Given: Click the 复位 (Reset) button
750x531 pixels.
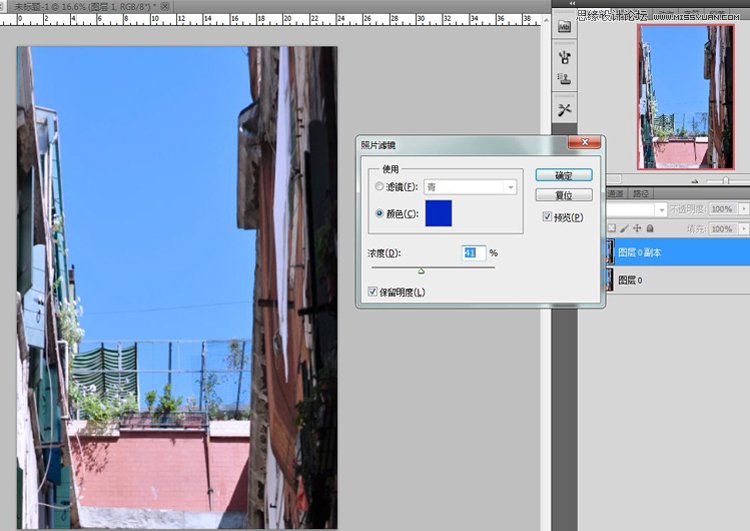Looking at the screenshot, I should coord(564,195).
